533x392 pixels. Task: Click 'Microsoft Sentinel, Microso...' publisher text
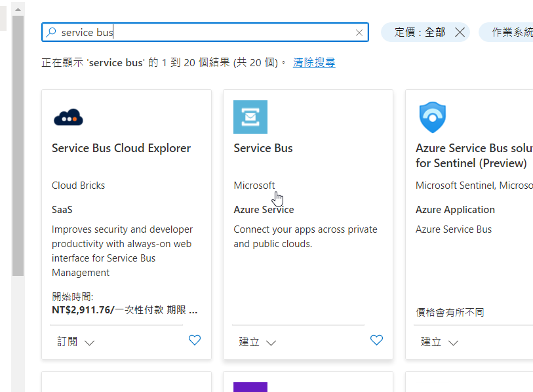point(474,186)
